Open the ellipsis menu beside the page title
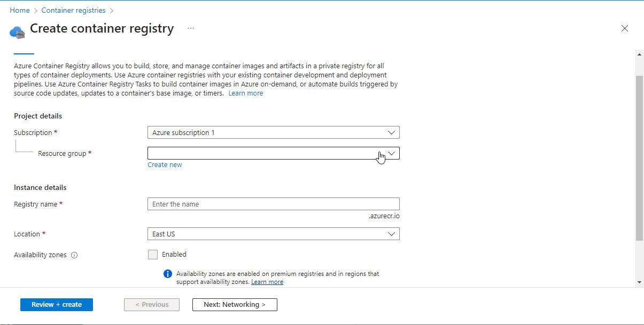Screen dimensions: 644x325 [x=190, y=29]
